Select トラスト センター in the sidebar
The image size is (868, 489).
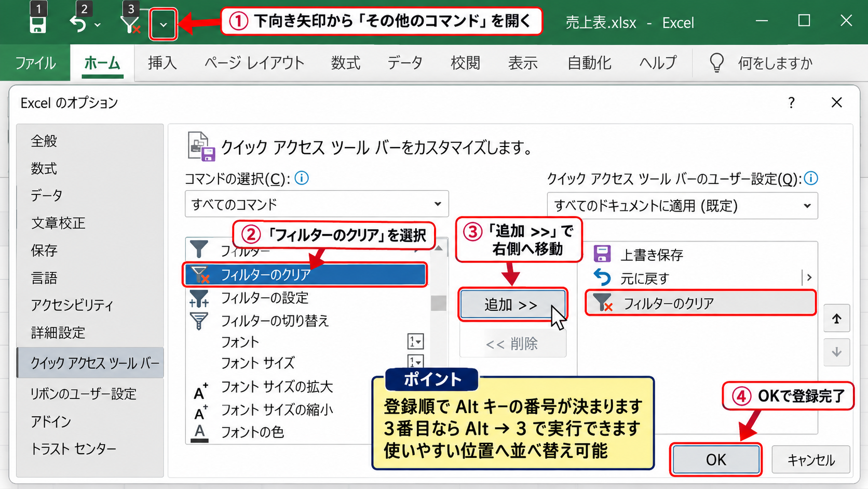[90, 448]
